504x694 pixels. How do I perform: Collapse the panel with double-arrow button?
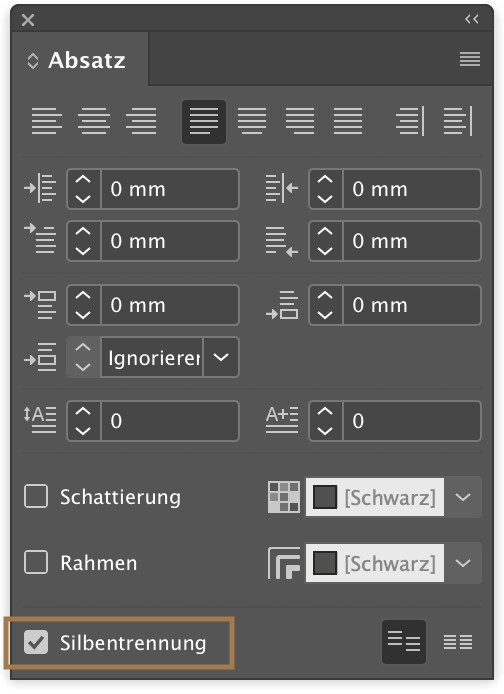(472, 19)
